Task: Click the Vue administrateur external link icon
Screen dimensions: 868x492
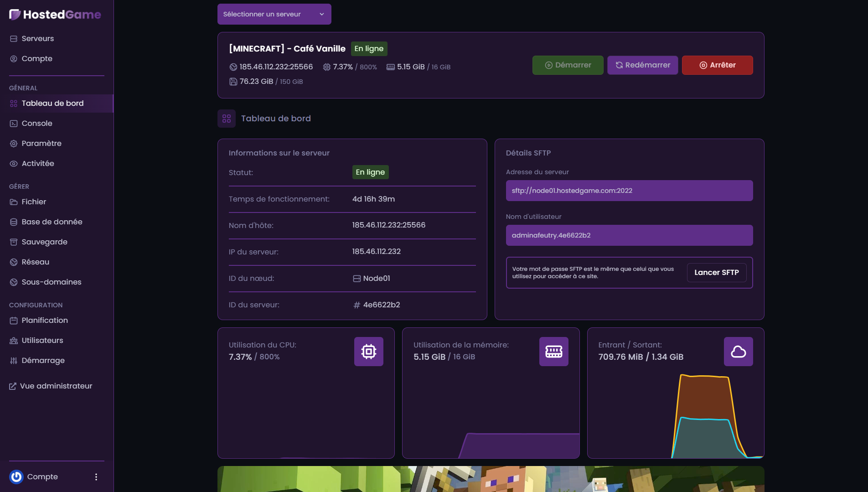Action: click(13, 386)
